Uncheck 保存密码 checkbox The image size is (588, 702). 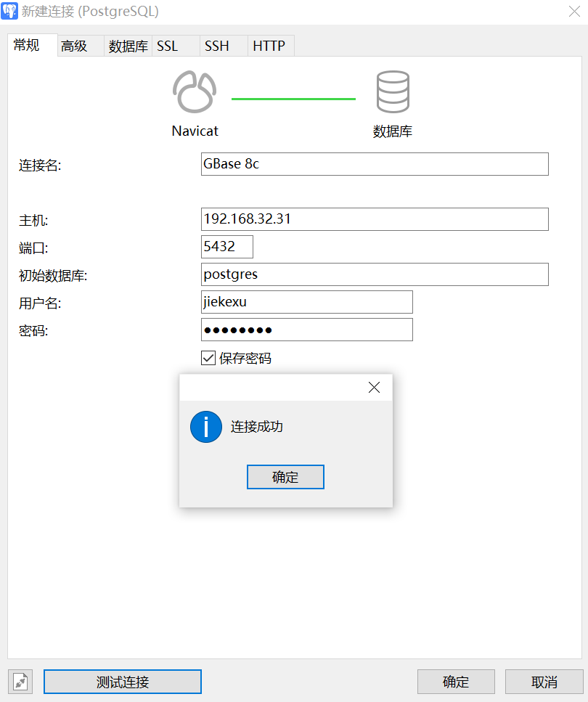[208, 358]
